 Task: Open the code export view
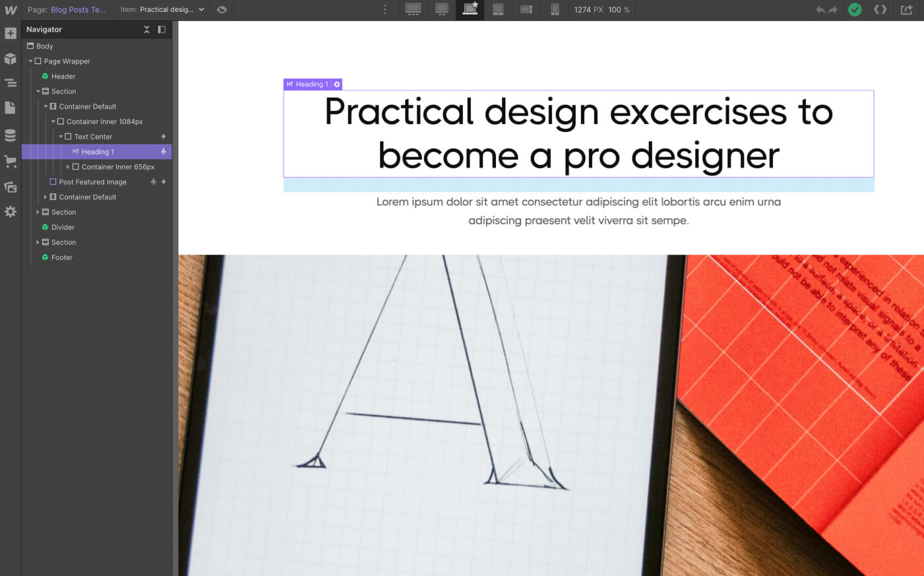(x=880, y=9)
